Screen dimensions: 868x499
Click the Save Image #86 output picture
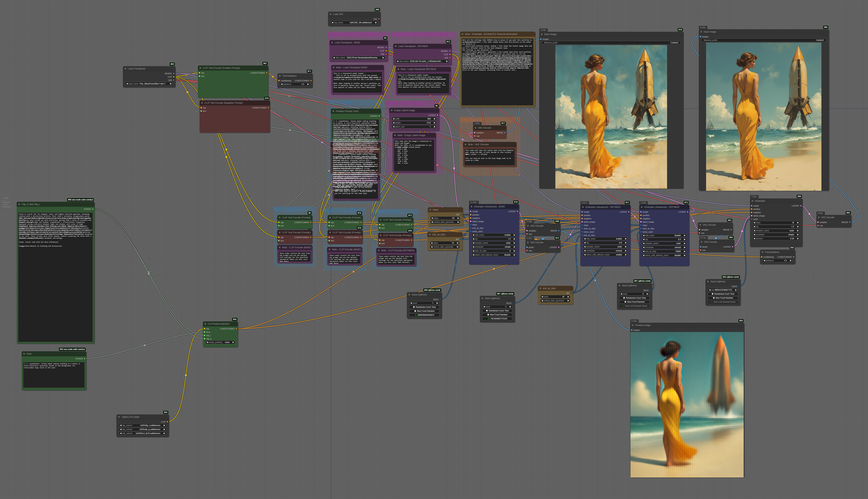(x=763, y=116)
